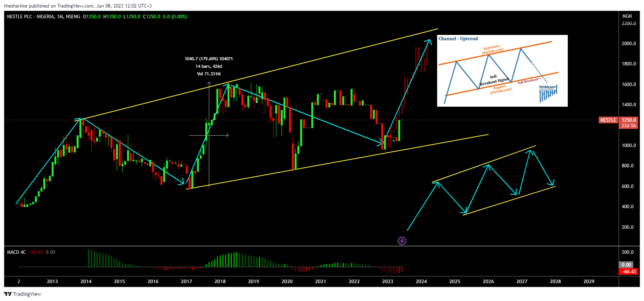The width and height of the screenshot is (644, 301).
Task: Click the 2026 year on time axis
Action: 488,282
